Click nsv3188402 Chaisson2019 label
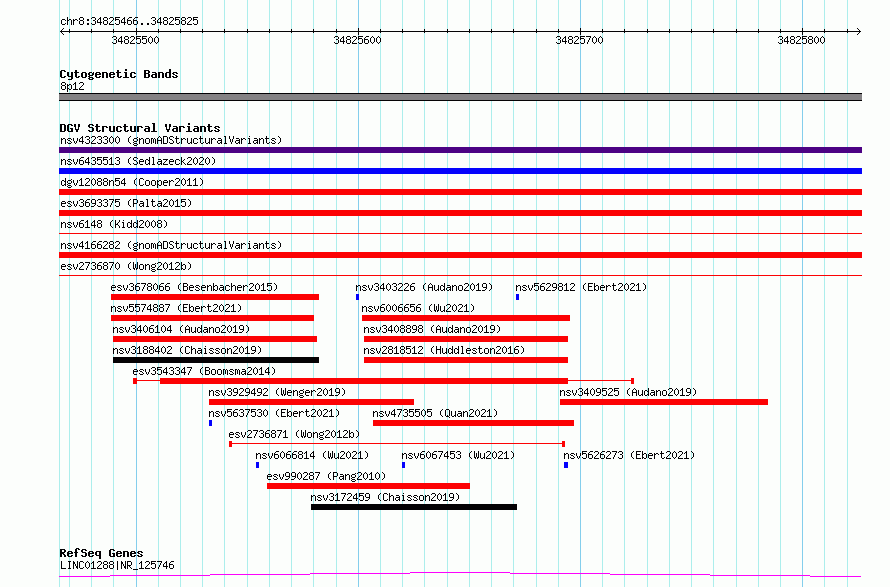890x587 pixels. pos(187,350)
